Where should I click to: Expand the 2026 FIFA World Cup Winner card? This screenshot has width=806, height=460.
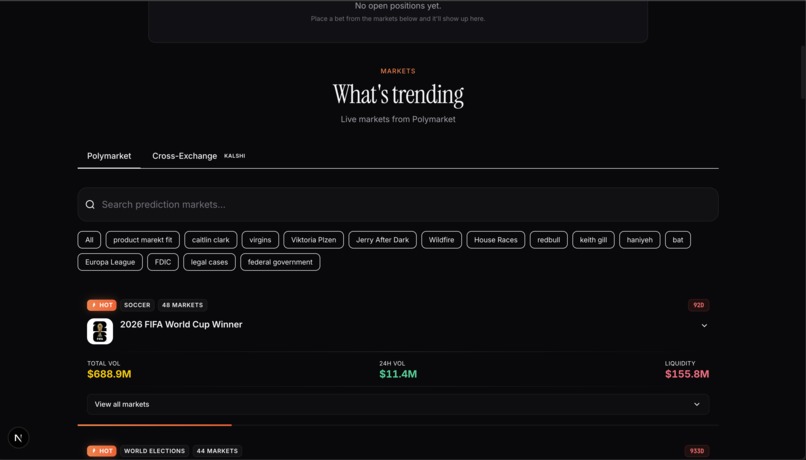coord(704,325)
